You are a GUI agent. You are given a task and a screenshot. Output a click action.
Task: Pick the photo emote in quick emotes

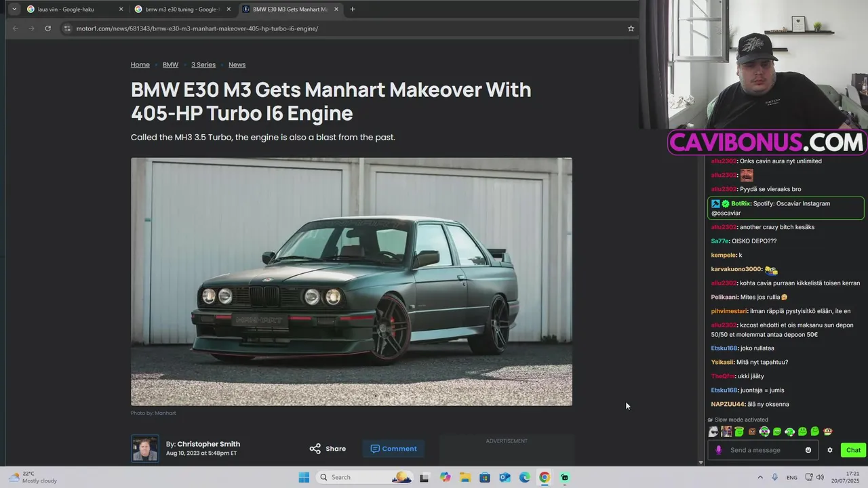tap(726, 432)
